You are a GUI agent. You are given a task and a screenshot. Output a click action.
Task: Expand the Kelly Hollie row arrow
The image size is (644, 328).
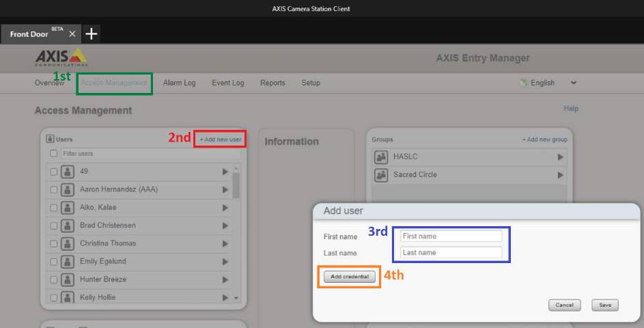(225, 297)
